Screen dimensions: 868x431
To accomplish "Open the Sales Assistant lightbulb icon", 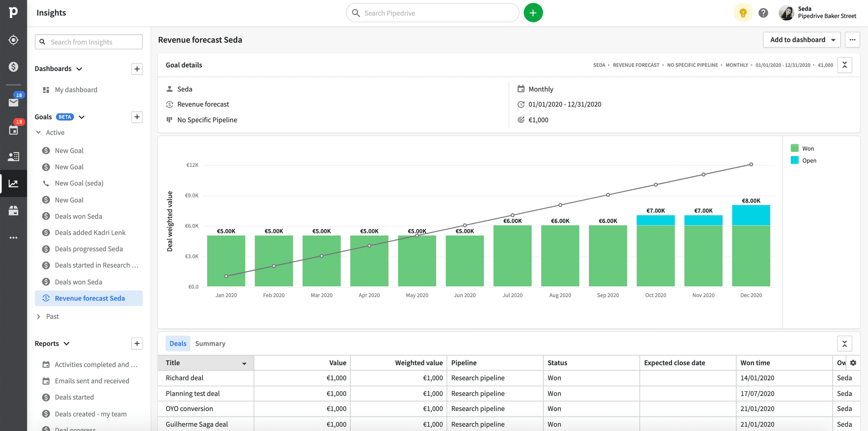I will [743, 13].
